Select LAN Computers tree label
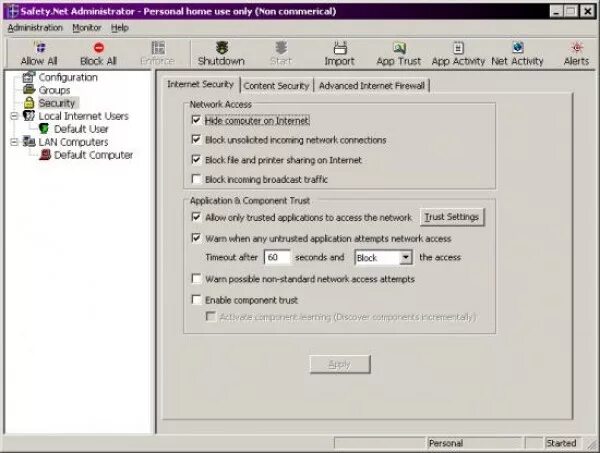The height and width of the screenshot is (453, 600). tap(73, 142)
